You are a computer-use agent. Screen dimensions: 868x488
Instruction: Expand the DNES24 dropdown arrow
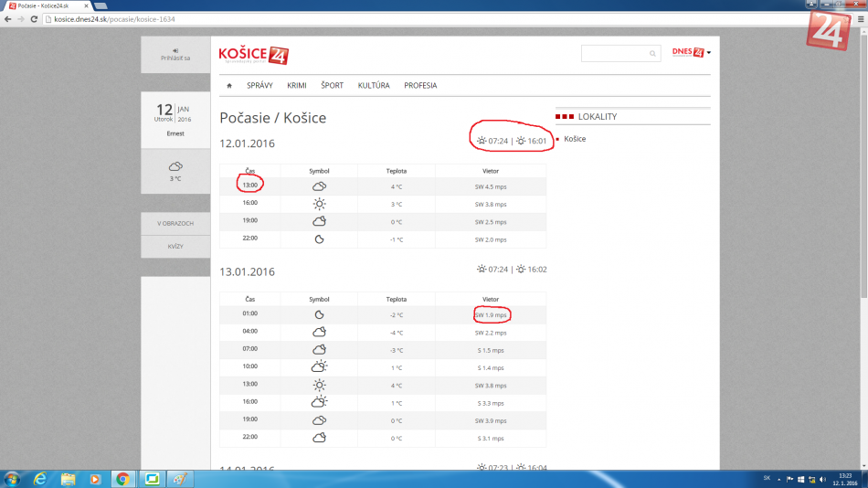click(x=708, y=53)
